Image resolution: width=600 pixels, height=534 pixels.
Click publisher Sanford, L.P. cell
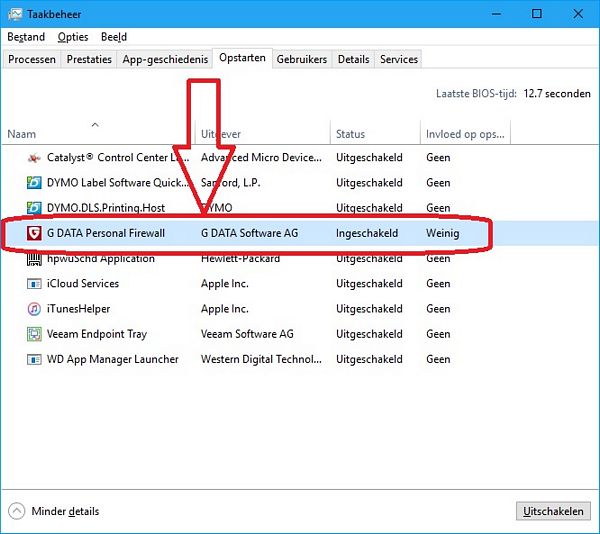(x=230, y=182)
